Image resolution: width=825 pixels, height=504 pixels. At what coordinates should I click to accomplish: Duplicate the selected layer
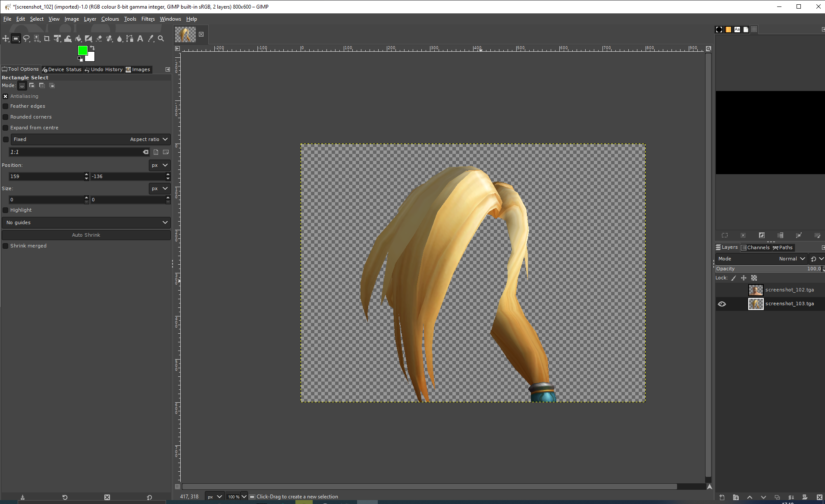[777, 497]
